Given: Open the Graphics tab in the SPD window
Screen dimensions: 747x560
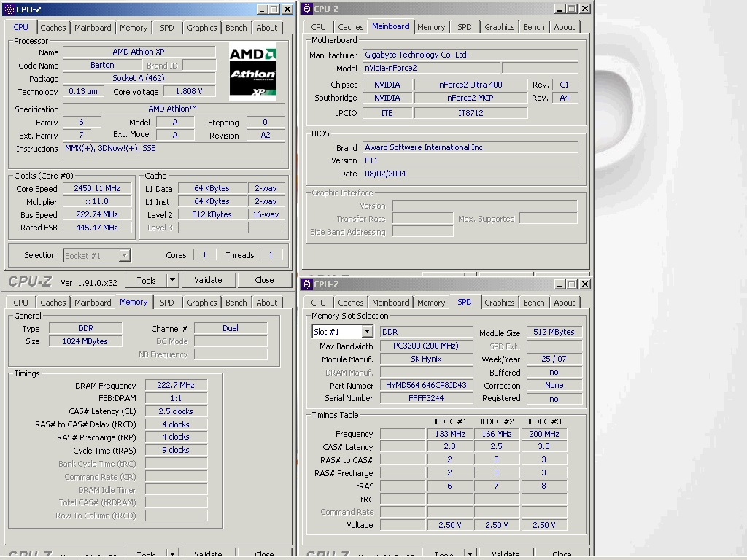Looking at the screenshot, I should click(x=499, y=303).
